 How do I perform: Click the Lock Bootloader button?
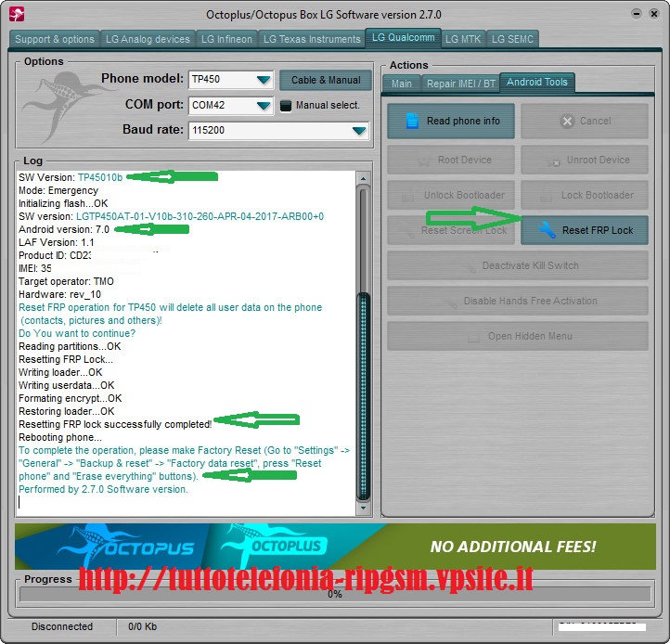(585, 195)
